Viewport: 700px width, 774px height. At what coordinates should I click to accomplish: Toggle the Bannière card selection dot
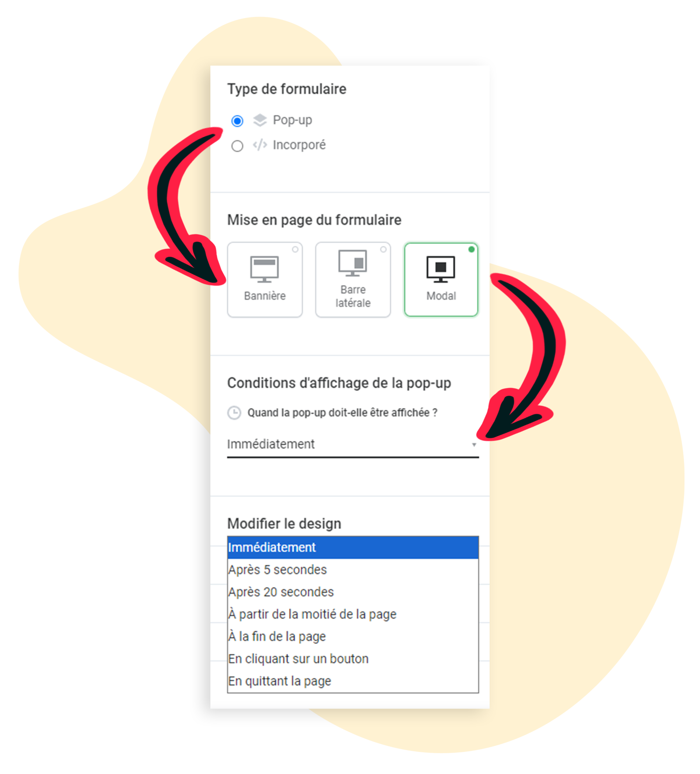295,250
